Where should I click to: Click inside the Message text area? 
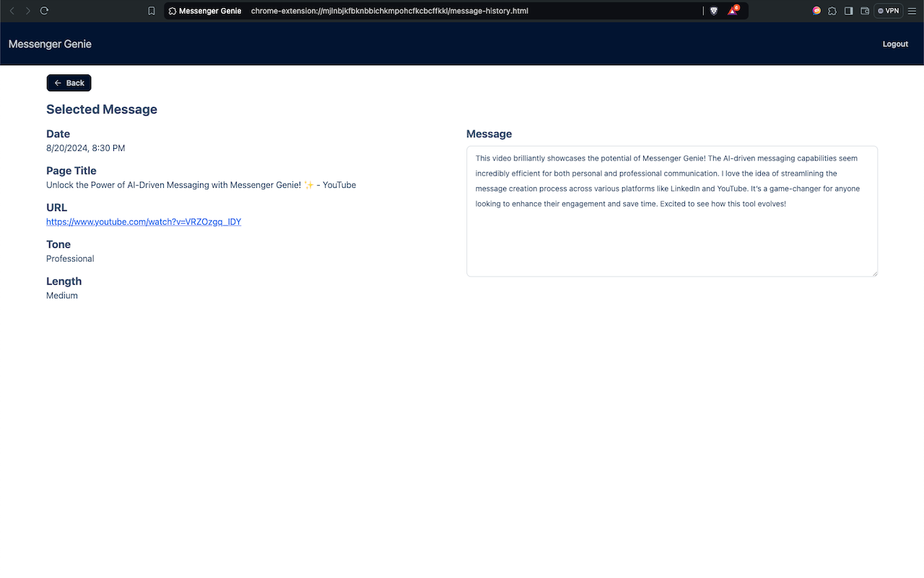[x=672, y=211]
